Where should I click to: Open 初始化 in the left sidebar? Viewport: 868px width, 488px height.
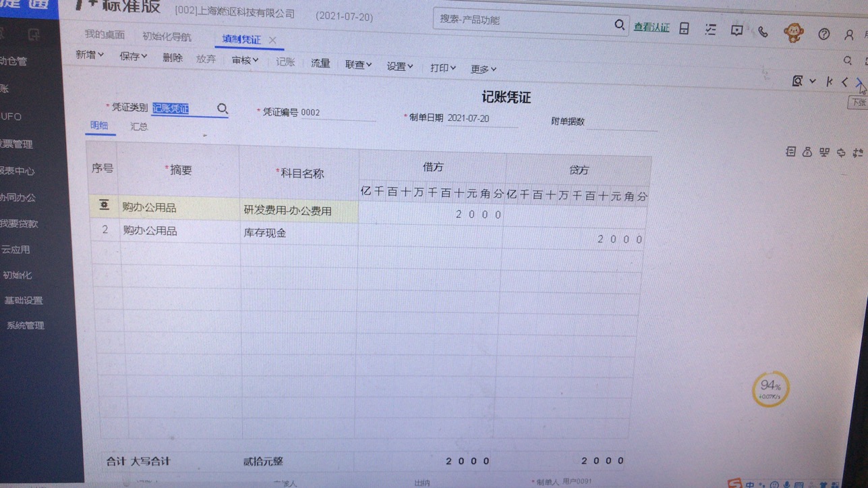pos(18,275)
